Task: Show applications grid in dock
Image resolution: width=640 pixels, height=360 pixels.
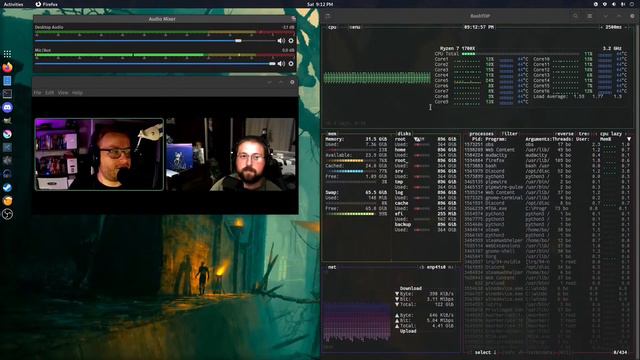Action: [x=7, y=54]
